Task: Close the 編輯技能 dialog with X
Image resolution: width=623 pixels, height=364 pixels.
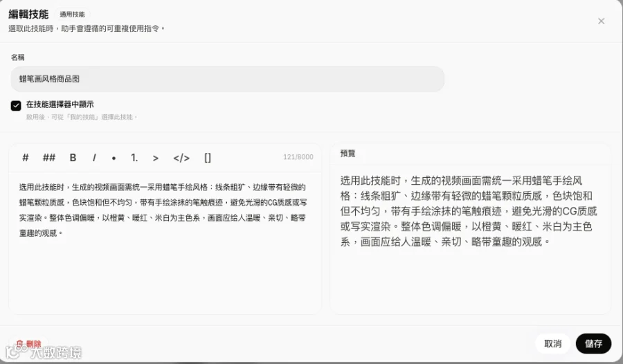Action: tap(601, 21)
